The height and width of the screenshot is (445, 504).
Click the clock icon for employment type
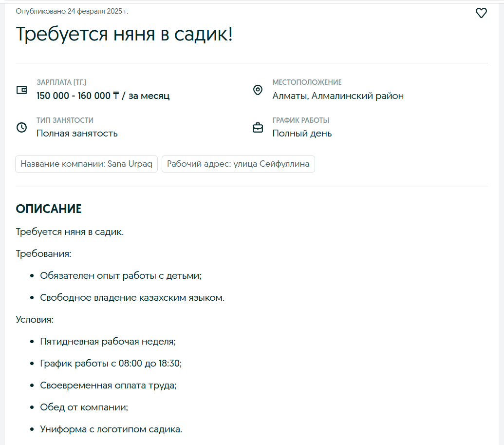pos(21,128)
